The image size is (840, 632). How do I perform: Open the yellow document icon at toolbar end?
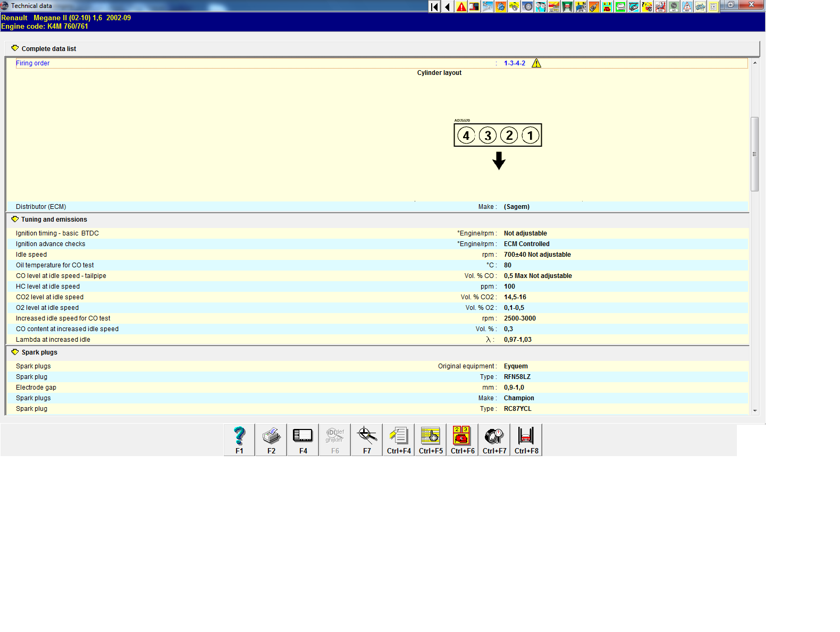[x=713, y=6]
